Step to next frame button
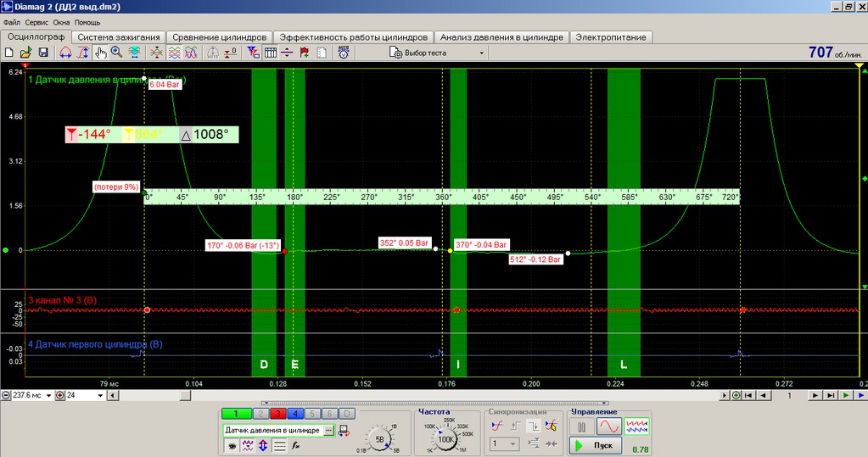Screen dimensions: 868x457 click(815, 396)
